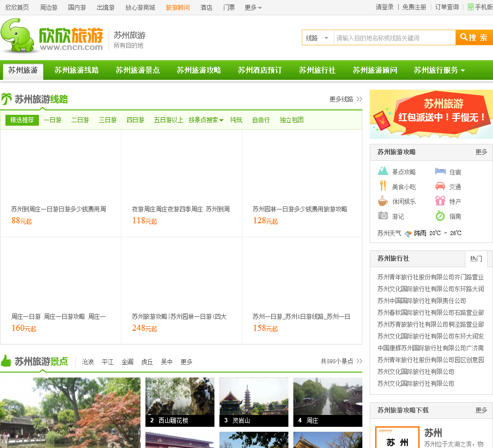Image resolution: width=493 pixels, height=448 pixels.
Task: Open the fork-and-knife 美食小吃 icon
Action: [x=383, y=186]
